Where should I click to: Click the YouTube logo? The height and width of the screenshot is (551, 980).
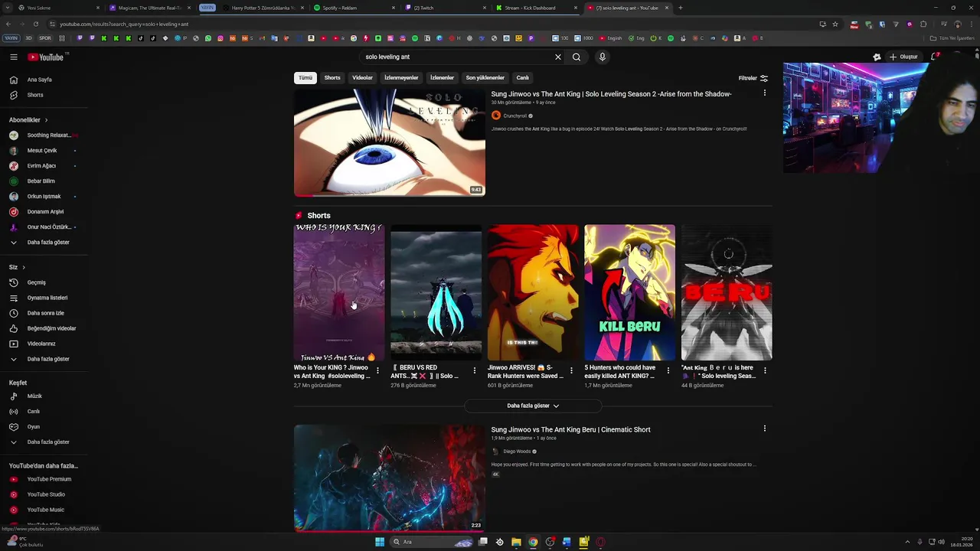pyautogui.click(x=46, y=57)
